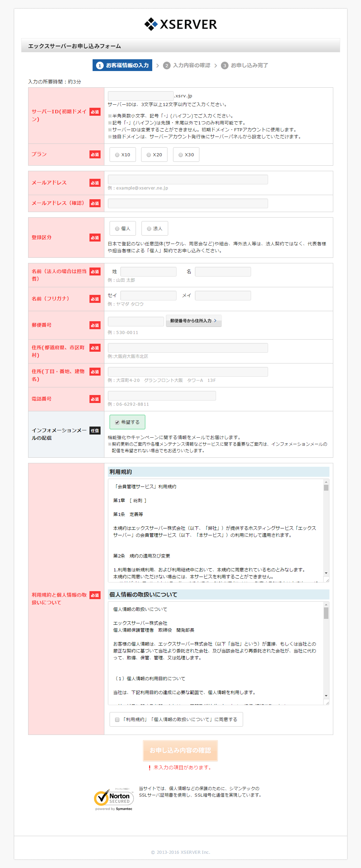
Task: Select the X20 plan option
Action: (x=149, y=155)
